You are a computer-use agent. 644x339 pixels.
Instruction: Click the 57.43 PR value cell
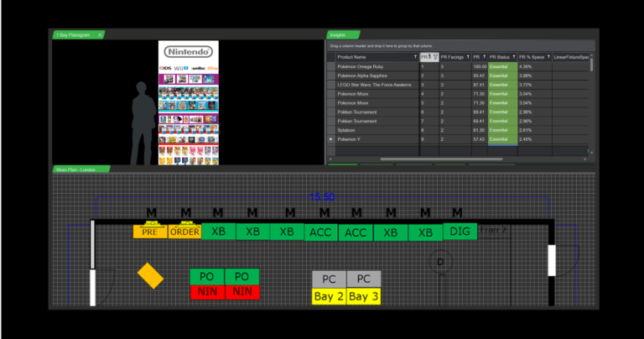click(x=480, y=139)
